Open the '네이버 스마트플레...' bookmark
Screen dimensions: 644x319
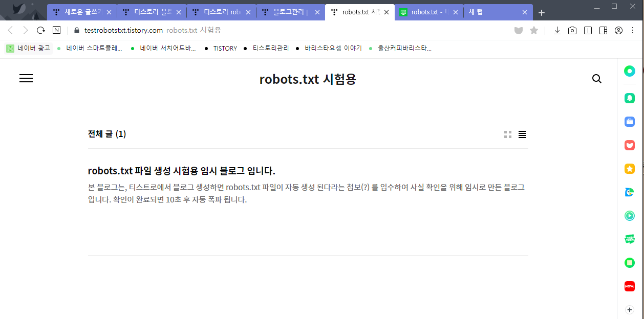90,49
